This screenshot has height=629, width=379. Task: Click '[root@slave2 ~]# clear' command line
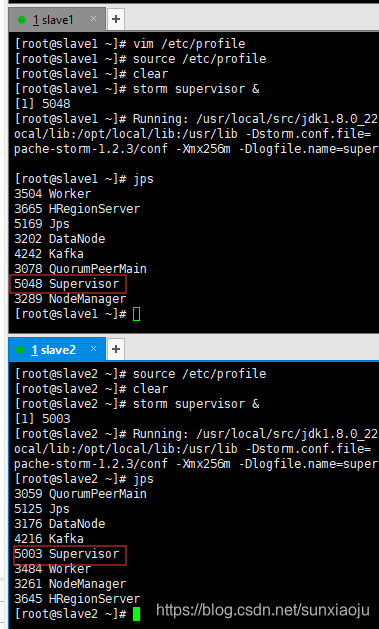click(91, 389)
